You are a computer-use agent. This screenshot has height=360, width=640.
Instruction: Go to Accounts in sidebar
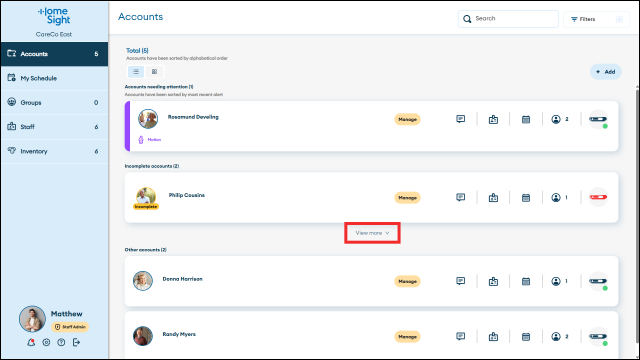click(54, 54)
